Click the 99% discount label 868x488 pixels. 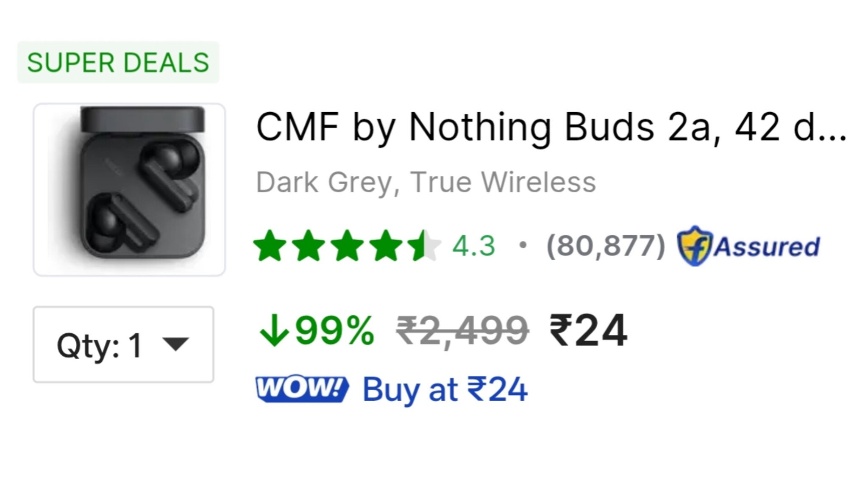coord(335,330)
